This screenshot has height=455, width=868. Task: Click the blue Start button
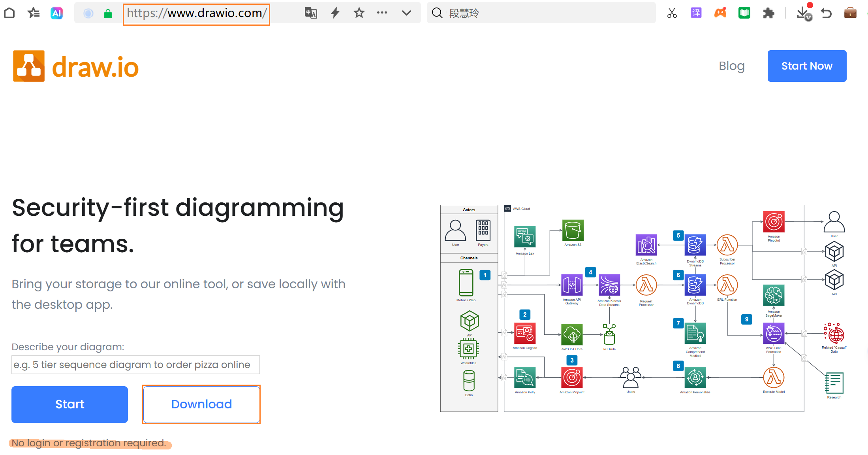[70, 404]
